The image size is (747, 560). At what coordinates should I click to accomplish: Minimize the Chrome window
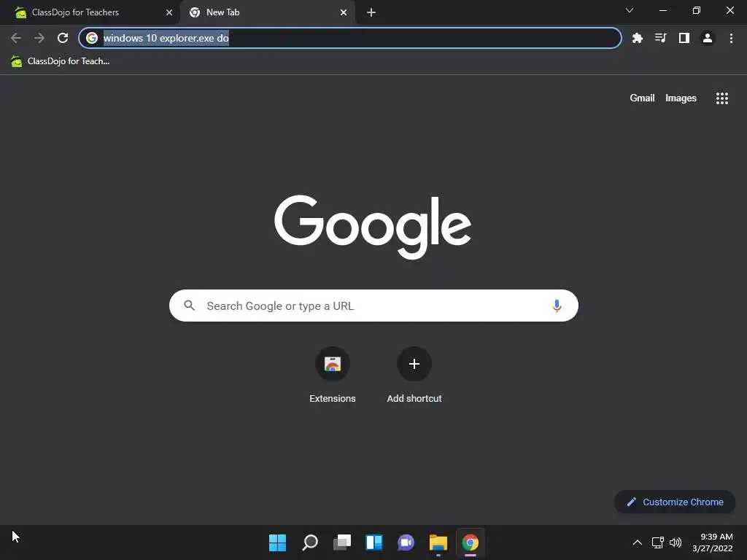[662, 10]
